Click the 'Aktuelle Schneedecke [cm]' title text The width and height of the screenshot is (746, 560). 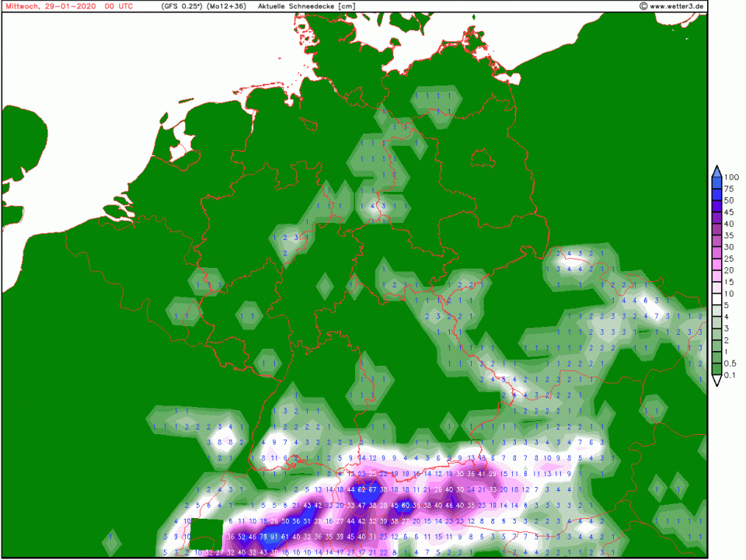(306, 6)
